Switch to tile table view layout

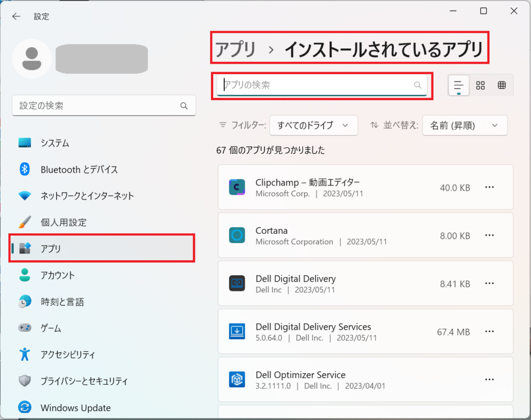[x=502, y=86]
